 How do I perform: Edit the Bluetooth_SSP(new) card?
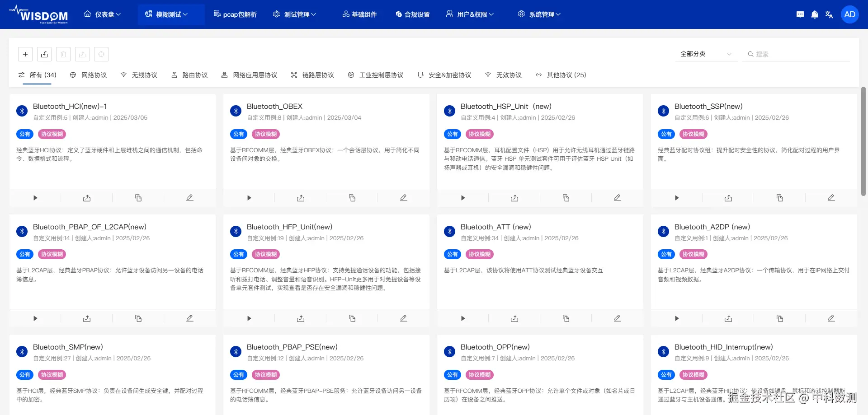pos(831,198)
